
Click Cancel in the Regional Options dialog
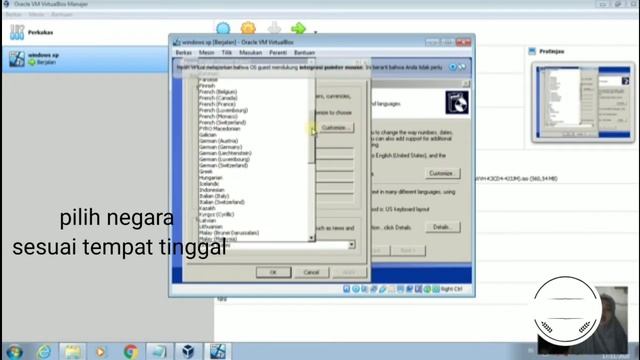coord(311,272)
